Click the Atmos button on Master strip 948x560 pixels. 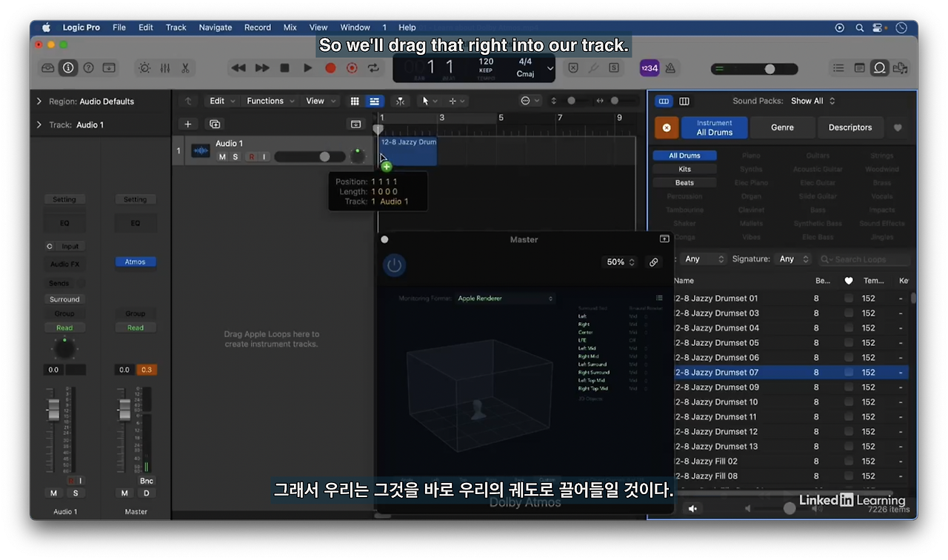point(135,261)
